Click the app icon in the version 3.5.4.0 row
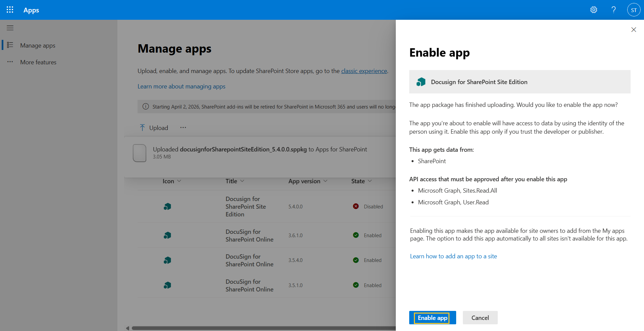644x331 pixels. pyautogui.click(x=167, y=260)
